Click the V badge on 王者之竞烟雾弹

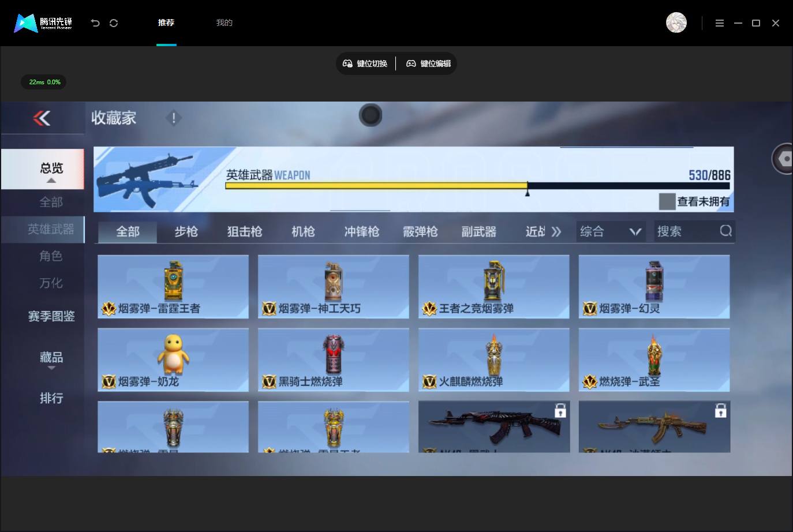click(429, 309)
